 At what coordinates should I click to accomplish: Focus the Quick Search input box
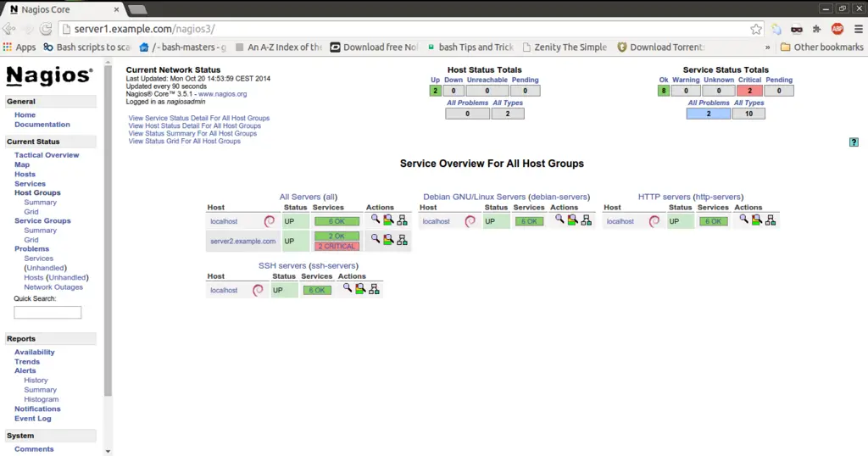pyautogui.click(x=47, y=312)
